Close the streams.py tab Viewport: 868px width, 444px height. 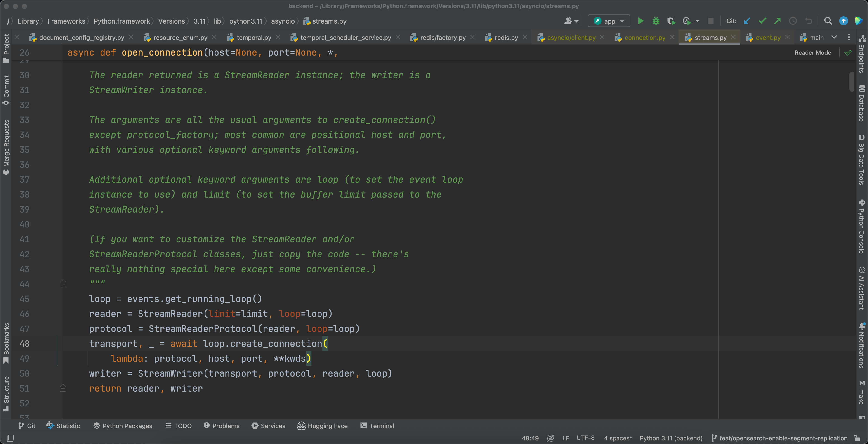point(733,37)
